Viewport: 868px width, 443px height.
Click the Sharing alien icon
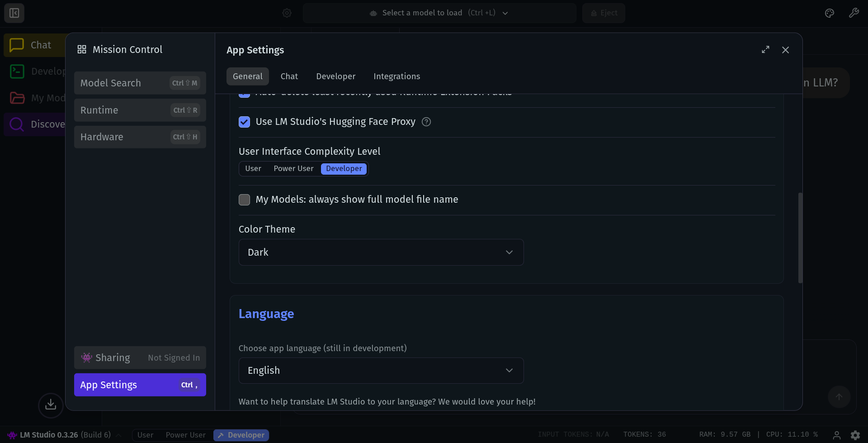coord(86,357)
